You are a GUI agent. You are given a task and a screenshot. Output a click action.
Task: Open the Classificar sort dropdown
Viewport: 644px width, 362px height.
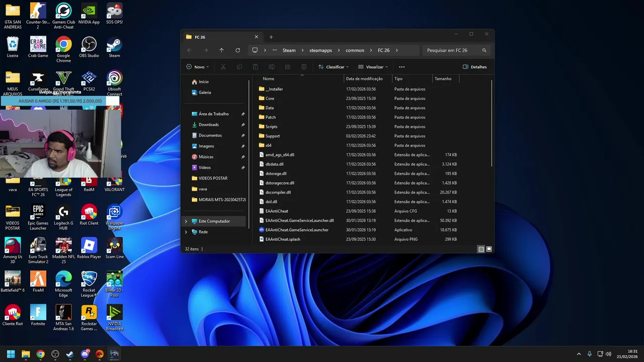[334, 67]
